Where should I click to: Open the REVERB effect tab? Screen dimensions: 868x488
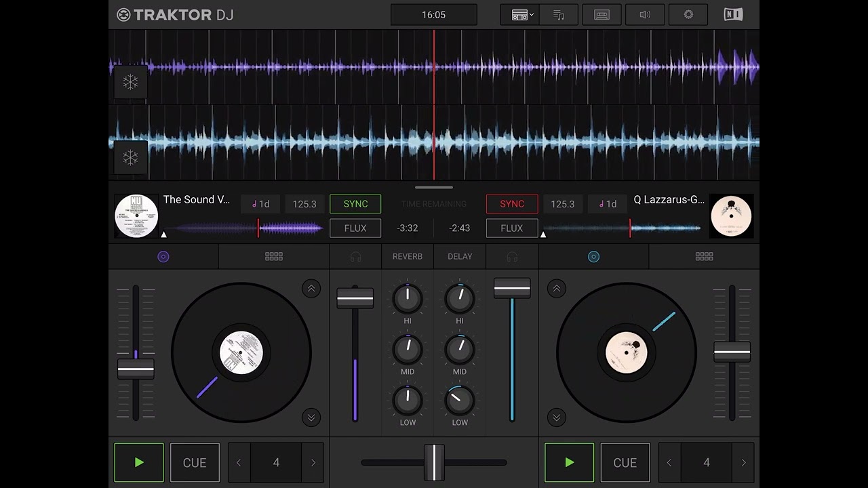(x=408, y=257)
